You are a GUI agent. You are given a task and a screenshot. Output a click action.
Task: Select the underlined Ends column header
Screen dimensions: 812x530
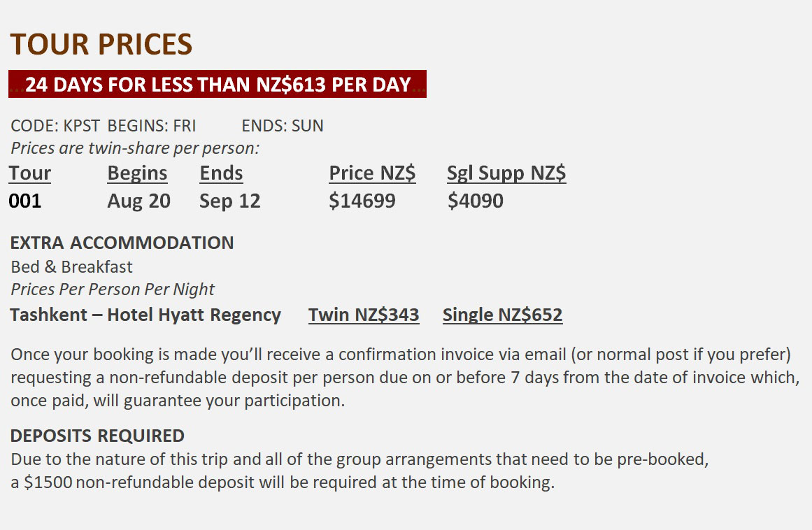pyautogui.click(x=221, y=173)
